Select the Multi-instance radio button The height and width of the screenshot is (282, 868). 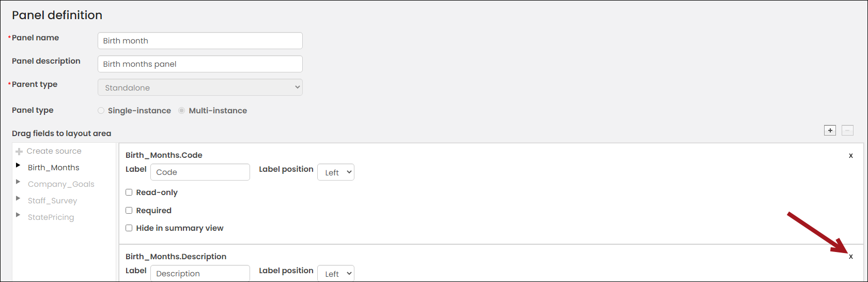[x=182, y=111]
